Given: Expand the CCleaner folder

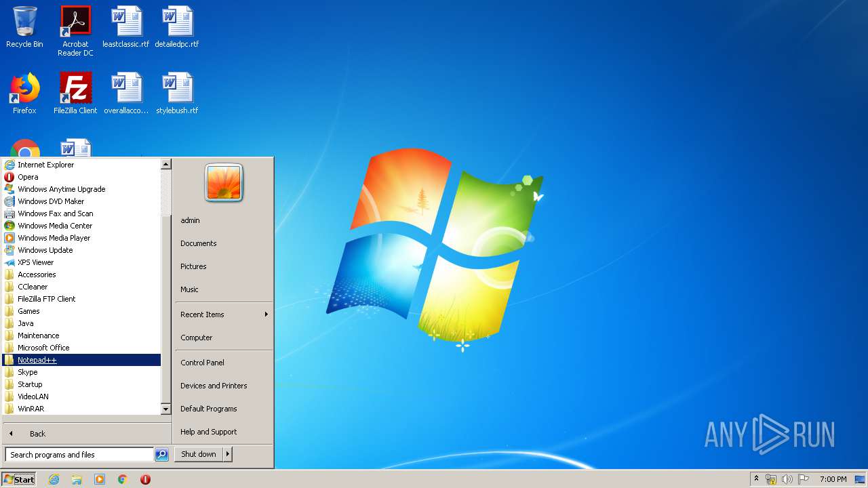Looking at the screenshot, I should tap(81, 287).
